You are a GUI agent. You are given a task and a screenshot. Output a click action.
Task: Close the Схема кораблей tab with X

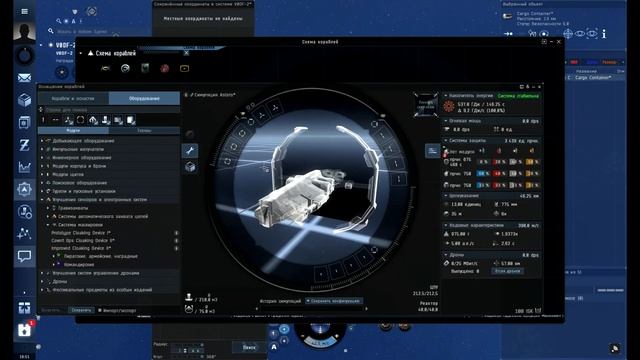click(x=187, y=53)
